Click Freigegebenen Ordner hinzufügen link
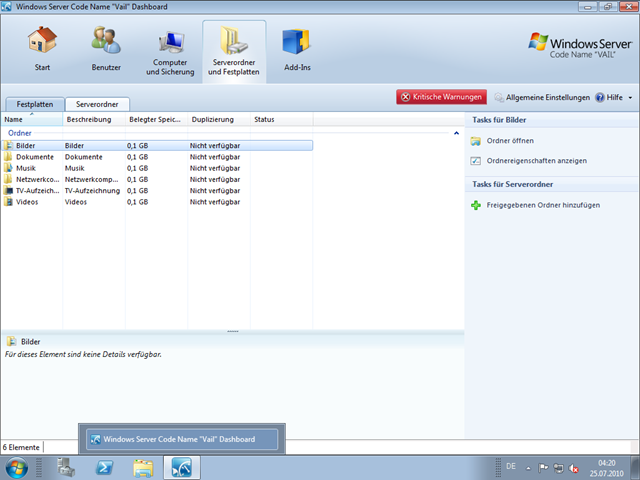This screenshot has height=480, width=640. click(x=543, y=205)
